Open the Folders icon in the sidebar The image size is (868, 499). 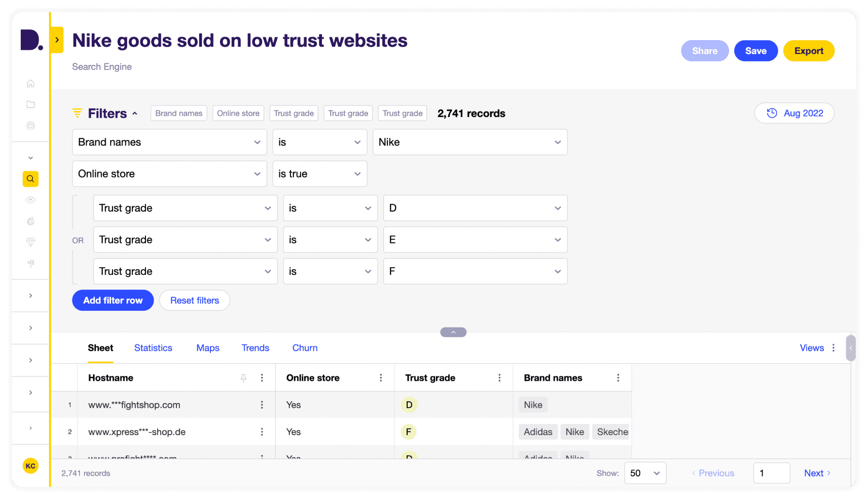[x=30, y=104]
